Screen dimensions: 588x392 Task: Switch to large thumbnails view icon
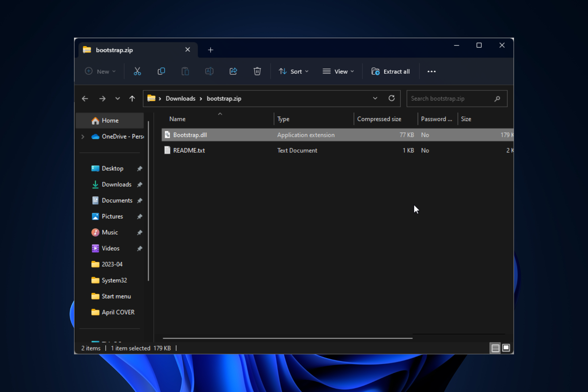pyautogui.click(x=506, y=348)
